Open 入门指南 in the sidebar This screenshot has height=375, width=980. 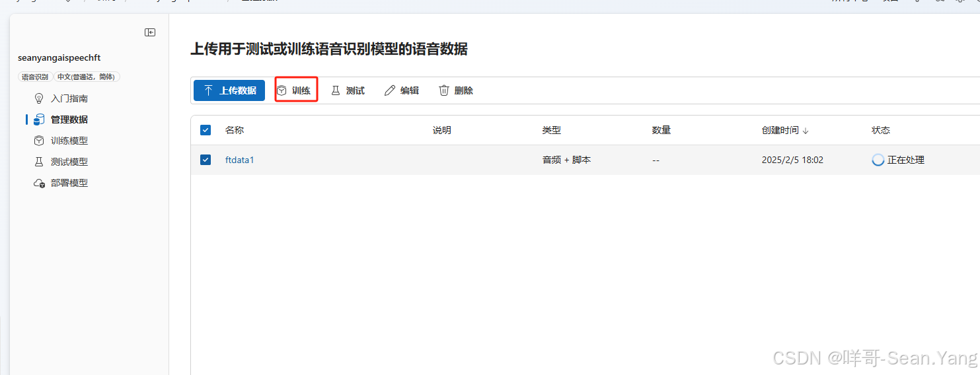coord(69,98)
